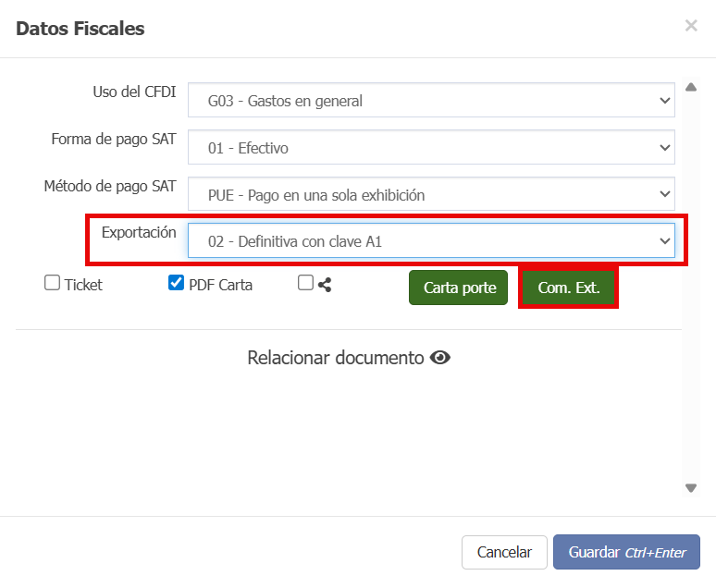This screenshot has height=588, width=716.
Task: Click the Exportación field label
Action: point(139,233)
